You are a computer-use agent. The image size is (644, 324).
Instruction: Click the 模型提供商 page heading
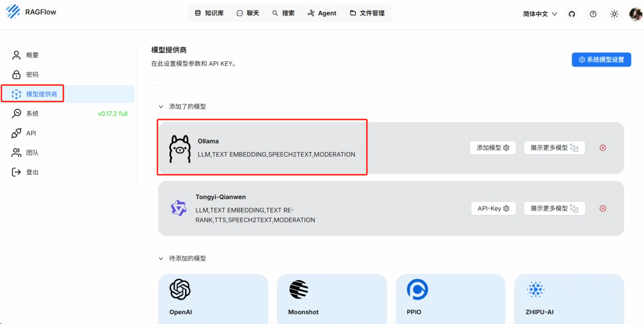click(169, 50)
